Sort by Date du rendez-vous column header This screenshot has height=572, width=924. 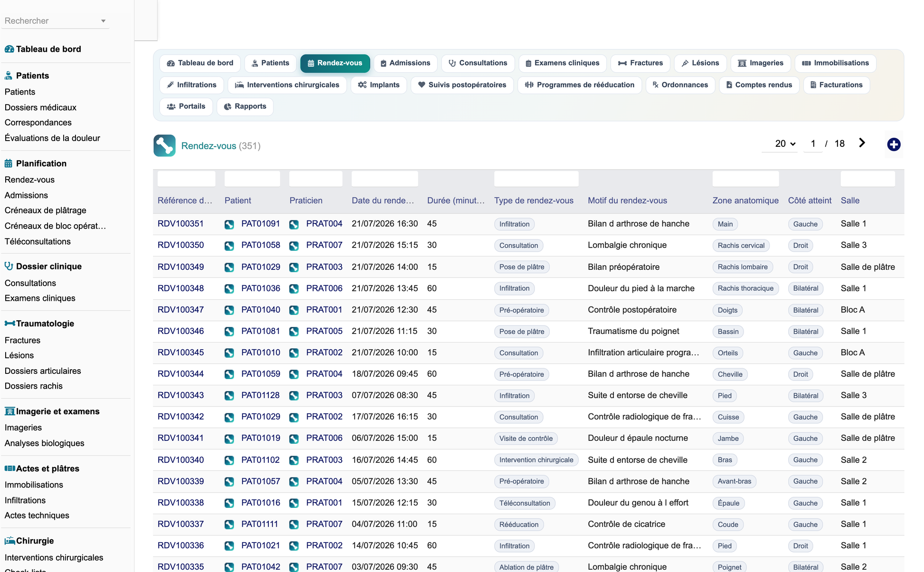pyautogui.click(x=383, y=200)
